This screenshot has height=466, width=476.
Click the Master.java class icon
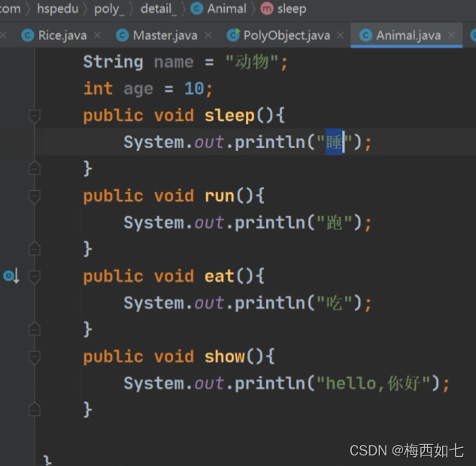[123, 35]
